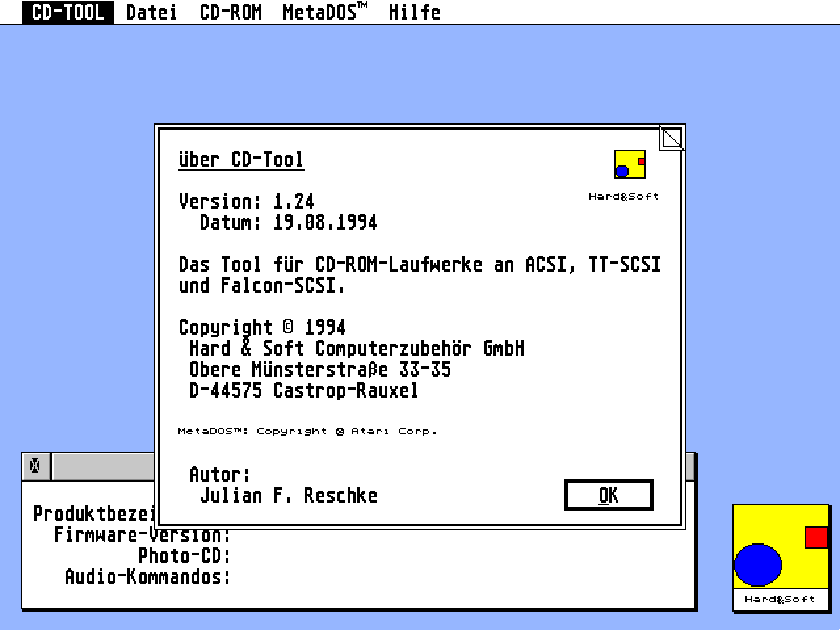Click the 'Version: 1.24' line
This screenshot has width=840, height=630.
click(x=247, y=201)
